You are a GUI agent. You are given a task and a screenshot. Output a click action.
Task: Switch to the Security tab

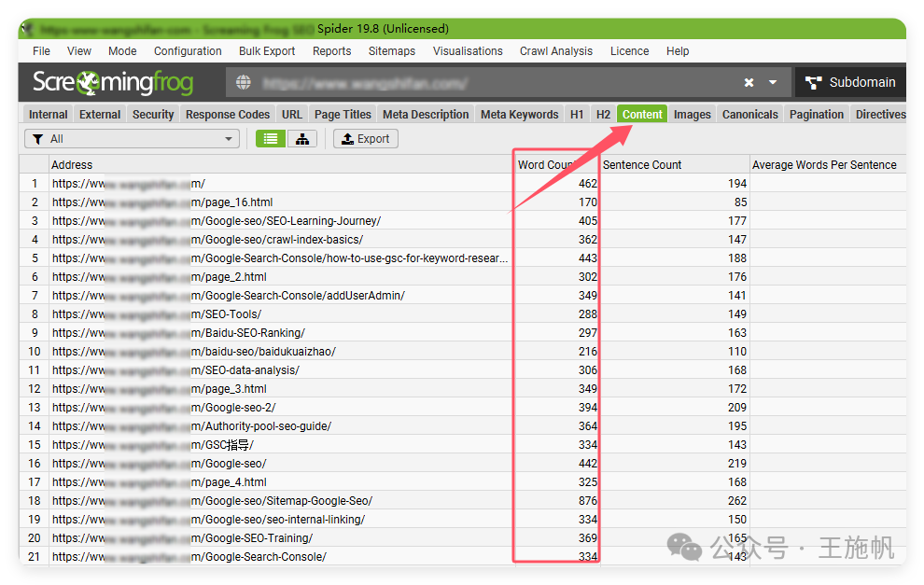(153, 114)
